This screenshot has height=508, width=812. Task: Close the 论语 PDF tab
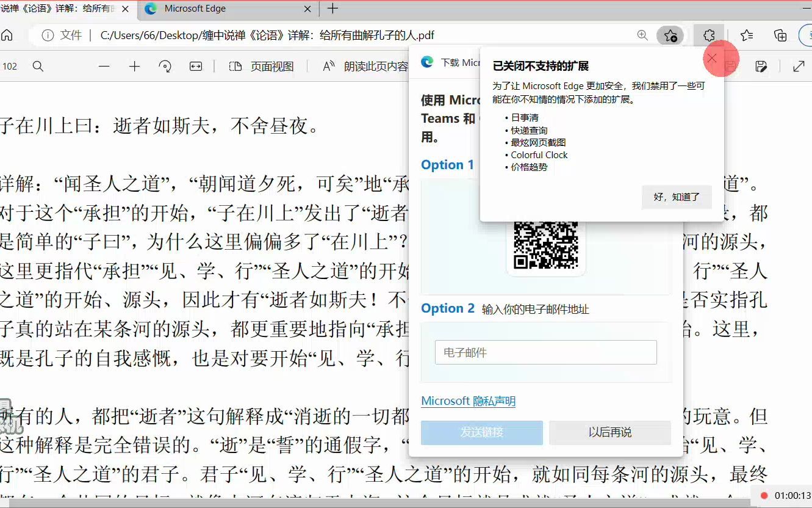point(126,9)
